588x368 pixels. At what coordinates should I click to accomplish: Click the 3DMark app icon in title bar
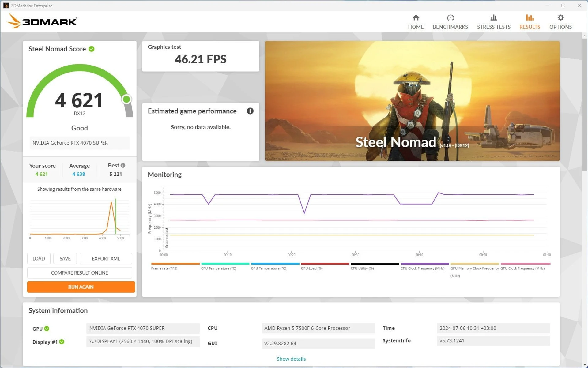6,6
